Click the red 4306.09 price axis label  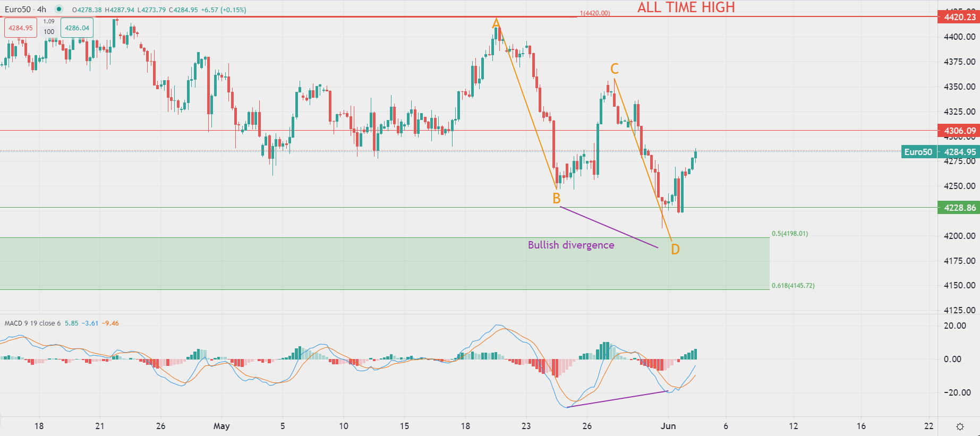[x=959, y=131]
